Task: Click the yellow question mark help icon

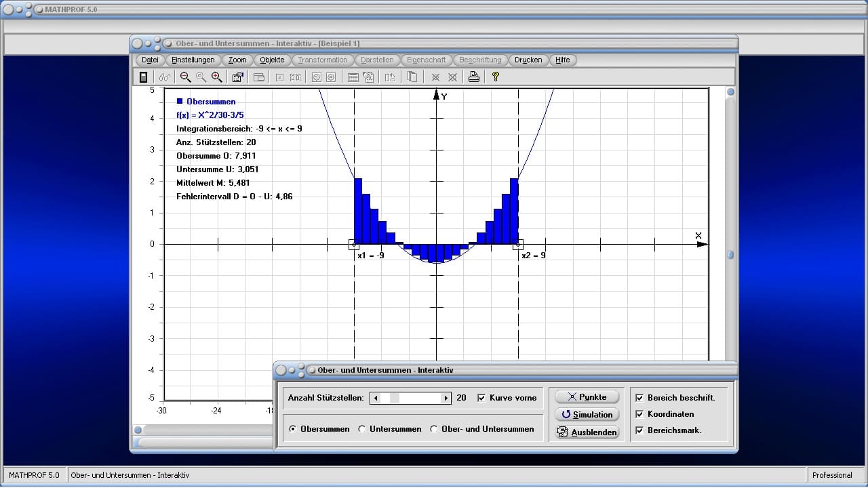Action: point(496,77)
